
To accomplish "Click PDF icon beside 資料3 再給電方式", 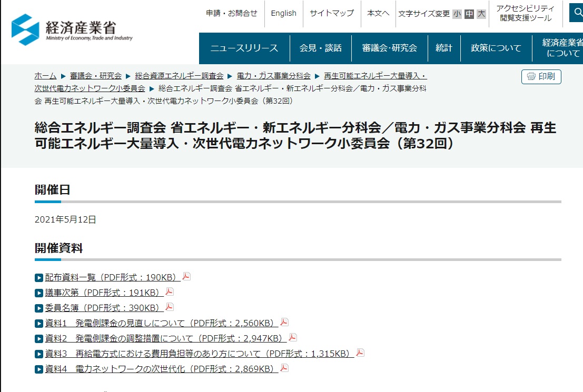I will [360, 353].
